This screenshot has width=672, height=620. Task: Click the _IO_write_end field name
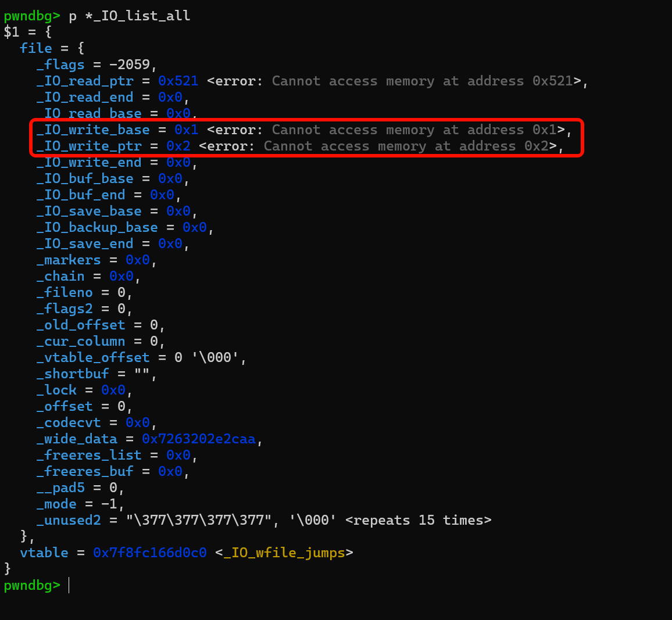point(89,162)
